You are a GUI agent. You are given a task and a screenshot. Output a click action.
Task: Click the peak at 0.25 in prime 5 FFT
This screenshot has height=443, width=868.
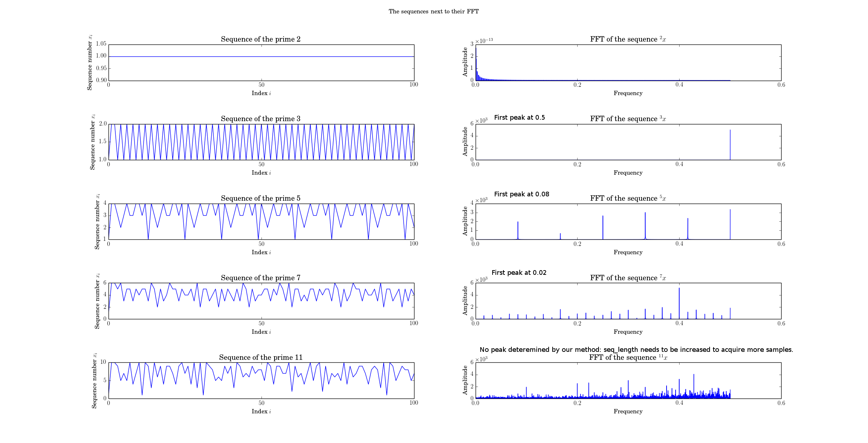(603, 227)
